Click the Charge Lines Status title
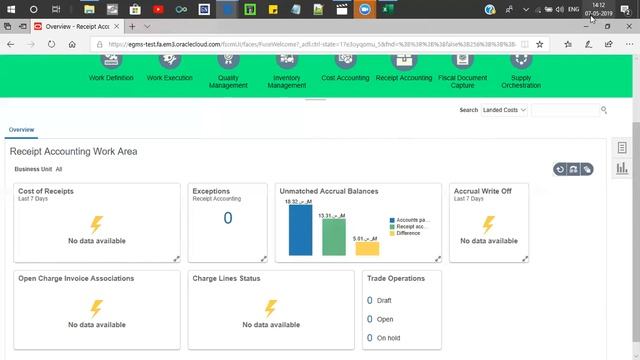The height and width of the screenshot is (360, 640). (x=226, y=278)
